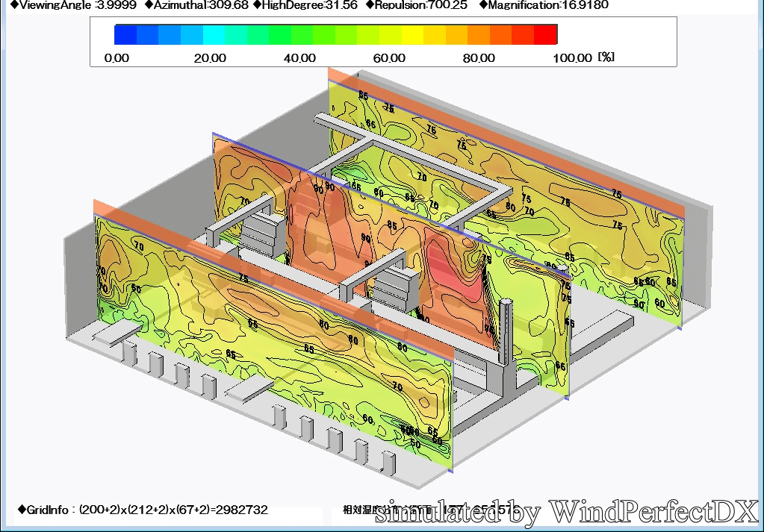Click the 60.00 legend scale value
764x532 pixels.
(x=389, y=58)
